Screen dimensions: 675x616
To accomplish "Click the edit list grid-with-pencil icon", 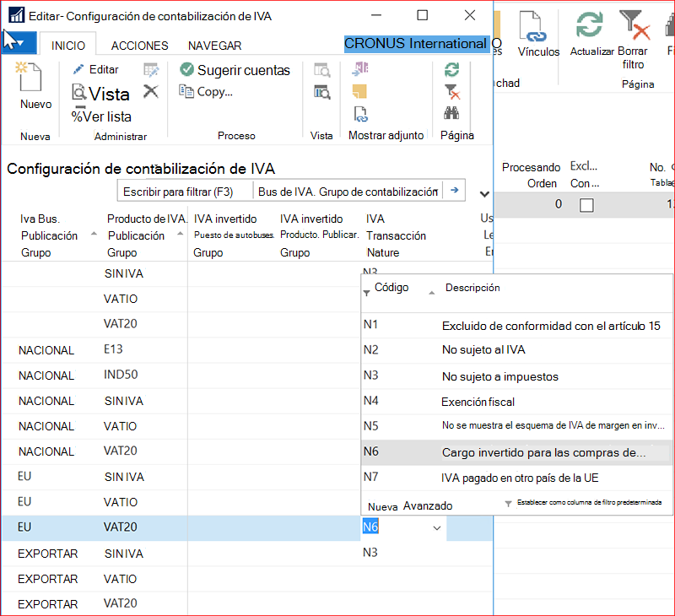I will (151, 70).
